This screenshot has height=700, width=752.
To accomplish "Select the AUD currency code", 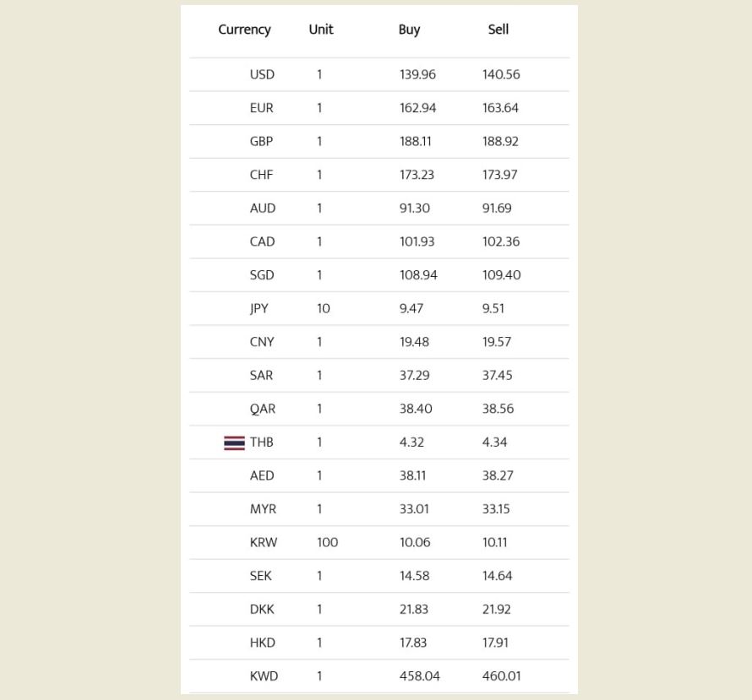I will 263,209.
